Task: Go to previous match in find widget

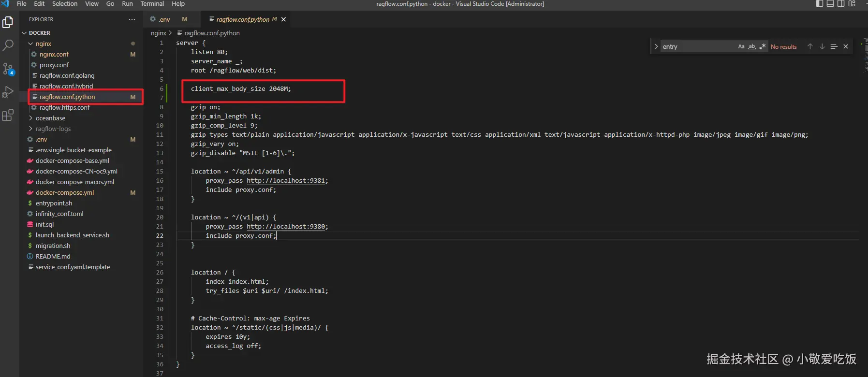Action: coord(810,46)
